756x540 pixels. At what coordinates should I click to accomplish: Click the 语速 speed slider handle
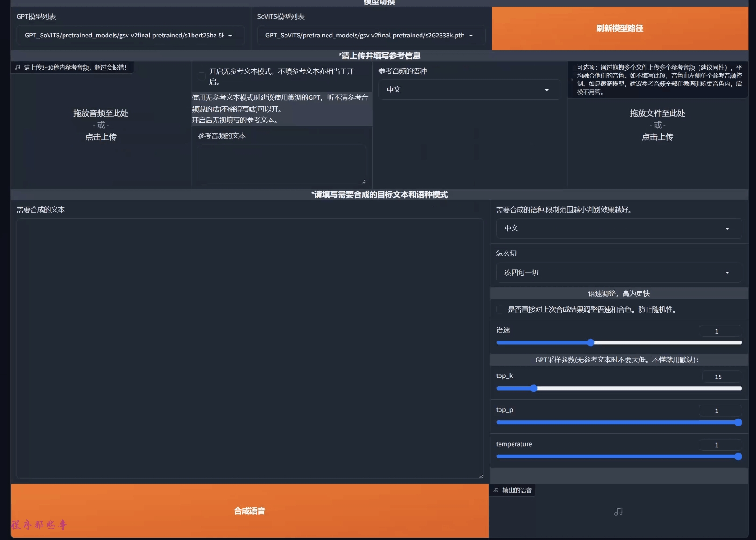point(591,342)
